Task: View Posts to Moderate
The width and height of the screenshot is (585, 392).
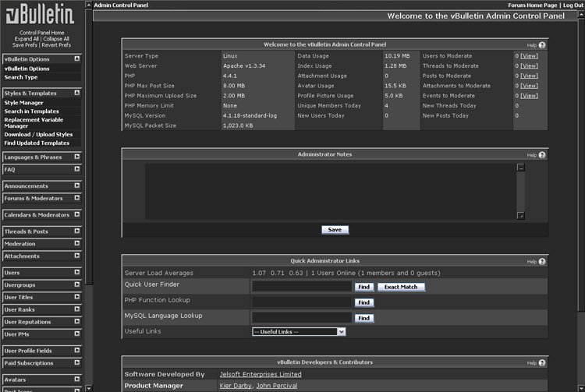Action: pyautogui.click(x=529, y=76)
